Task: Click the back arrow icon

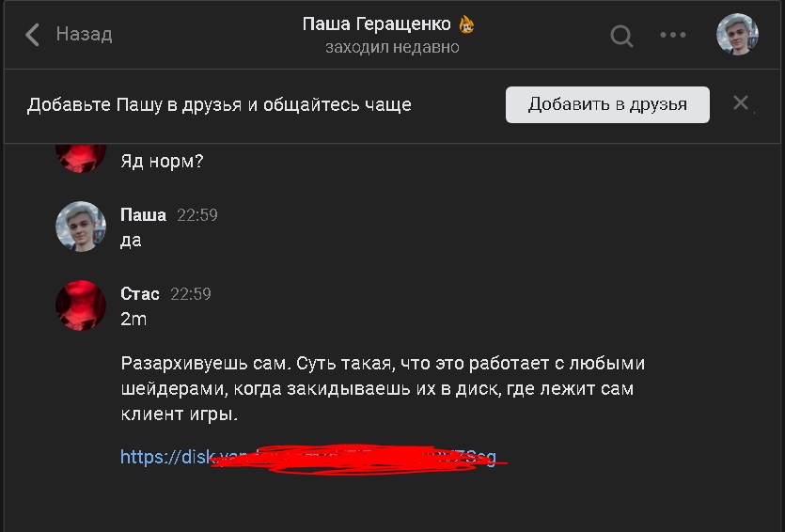Action: [33, 35]
